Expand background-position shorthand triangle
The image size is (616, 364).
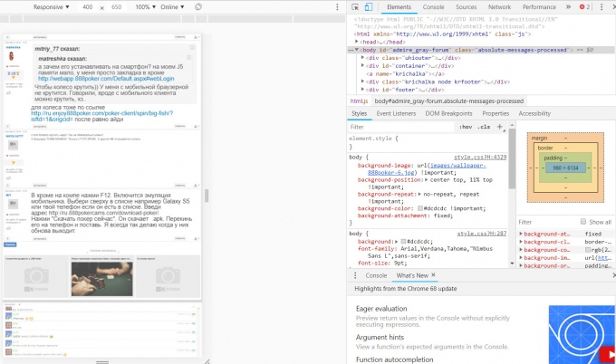[426, 179]
